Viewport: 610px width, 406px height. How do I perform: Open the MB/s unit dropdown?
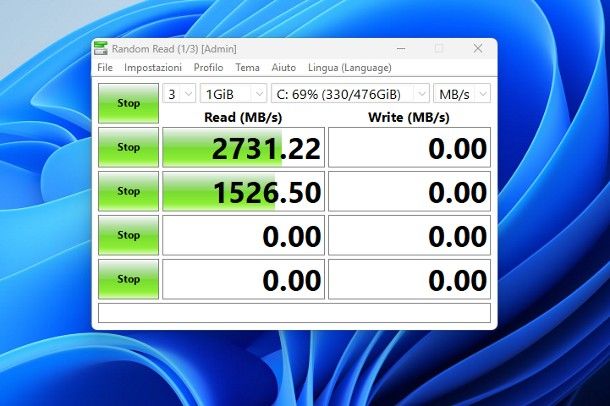(x=462, y=94)
